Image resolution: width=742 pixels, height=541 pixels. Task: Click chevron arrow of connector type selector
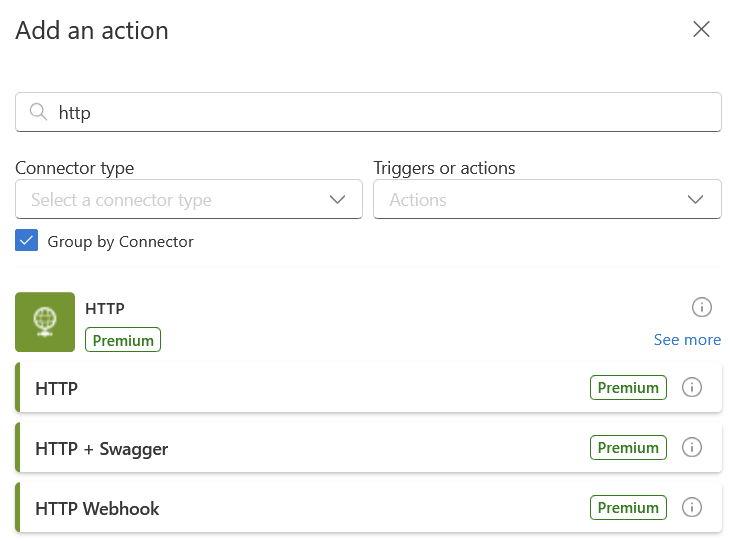point(337,199)
